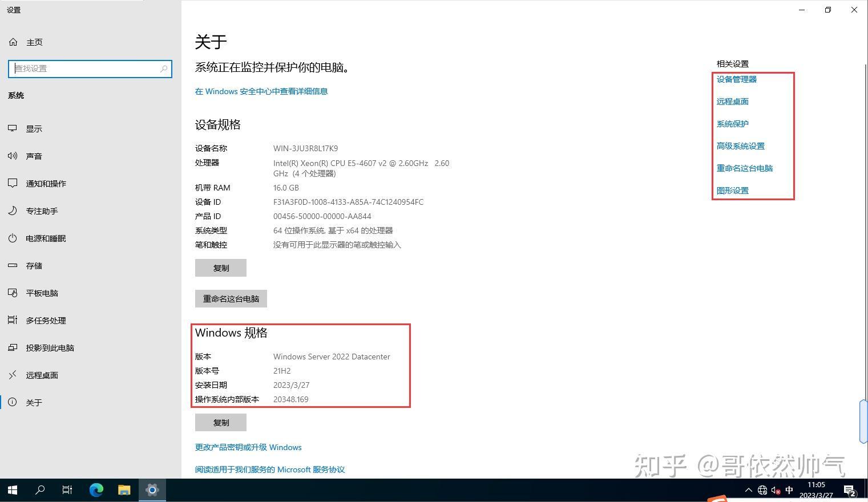The width and height of the screenshot is (868, 502).
Task: Open 图形设置 related setting
Action: 733,191
